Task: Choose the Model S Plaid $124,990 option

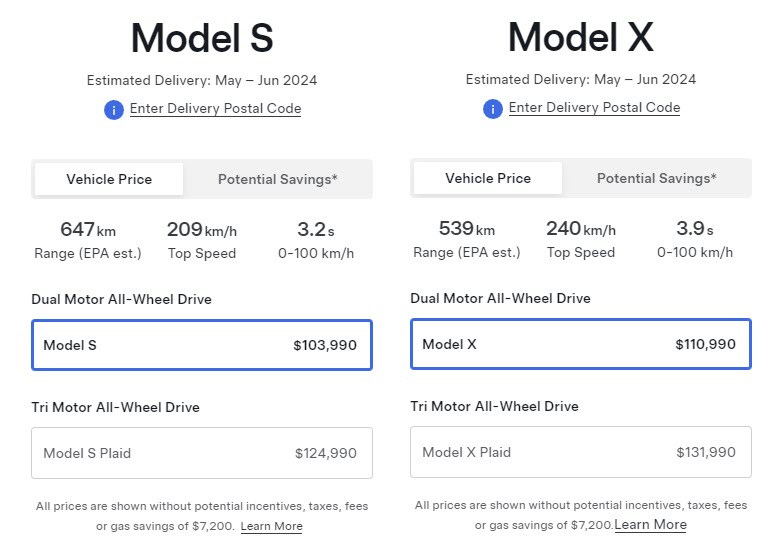Action: pyautogui.click(x=202, y=453)
